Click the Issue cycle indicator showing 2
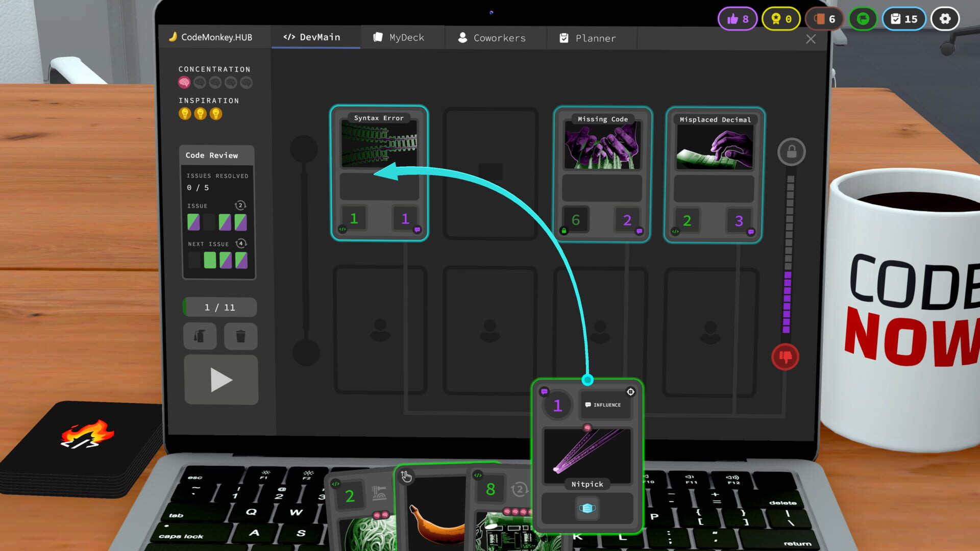 tap(240, 206)
